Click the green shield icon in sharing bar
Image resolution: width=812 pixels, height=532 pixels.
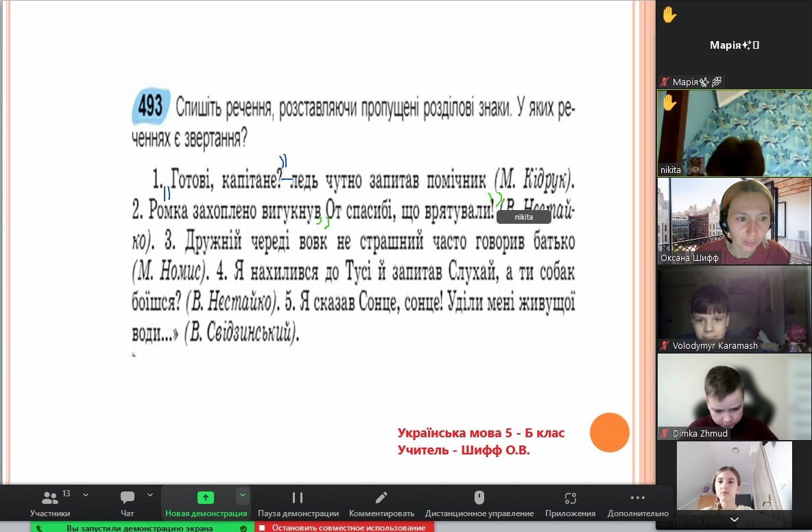243,528
